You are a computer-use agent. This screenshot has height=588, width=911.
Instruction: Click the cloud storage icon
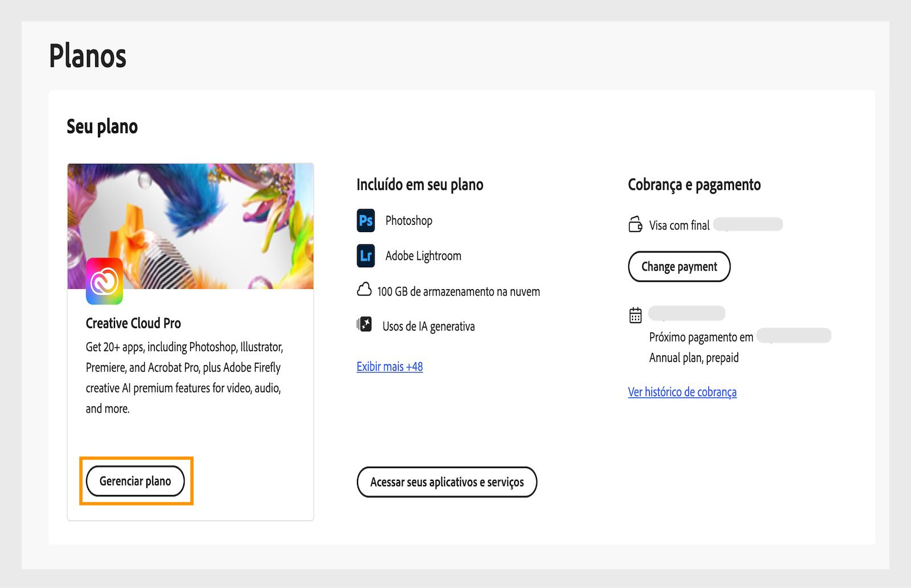364,290
